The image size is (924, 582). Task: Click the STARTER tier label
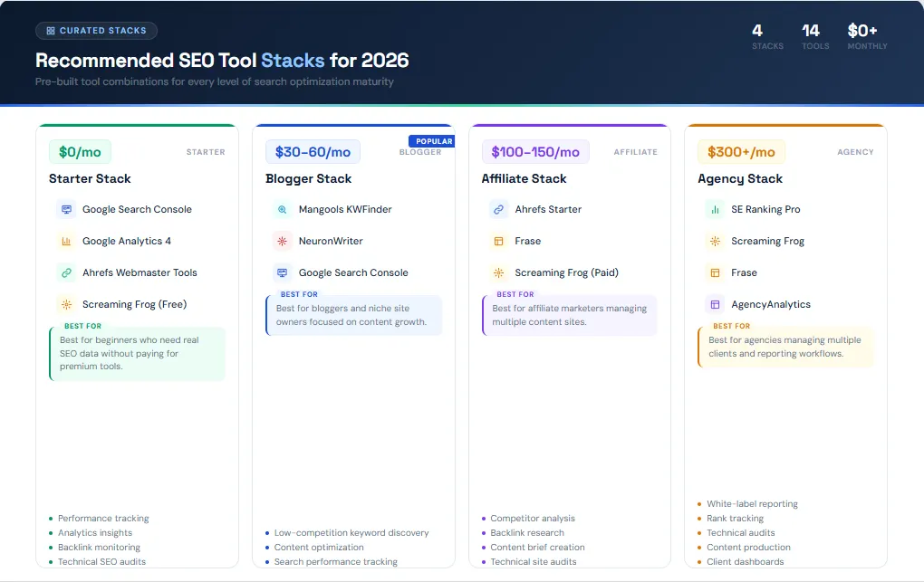pos(206,152)
